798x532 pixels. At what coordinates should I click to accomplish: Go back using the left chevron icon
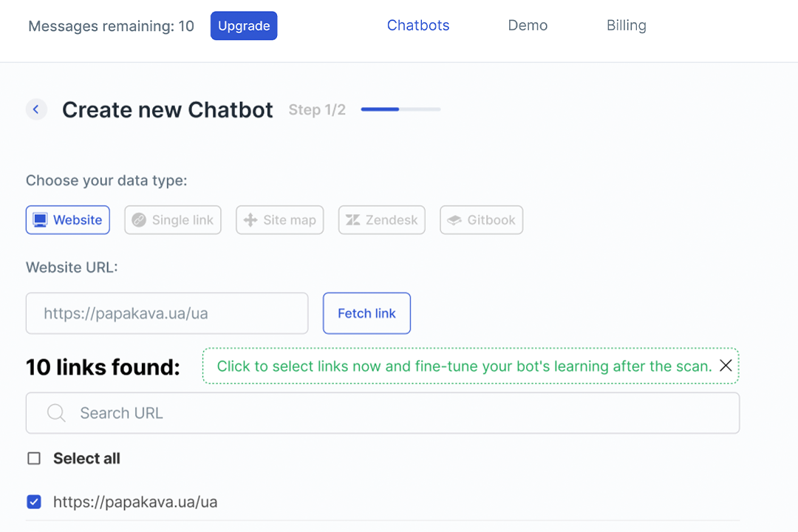[36, 109]
